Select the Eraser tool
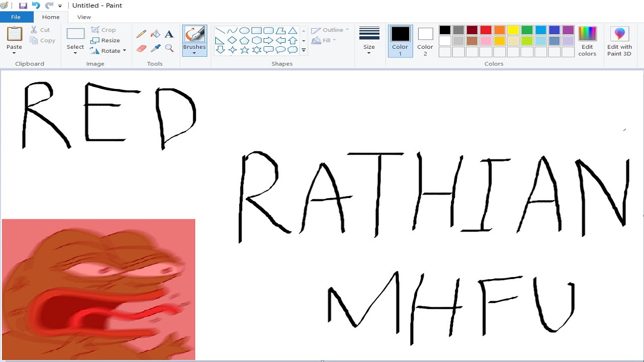 click(141, 48)
